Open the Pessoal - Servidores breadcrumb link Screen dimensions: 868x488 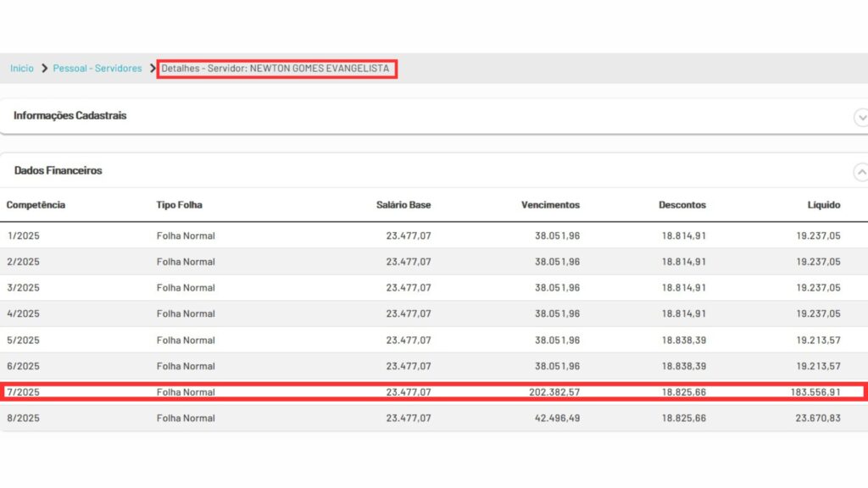97,69
